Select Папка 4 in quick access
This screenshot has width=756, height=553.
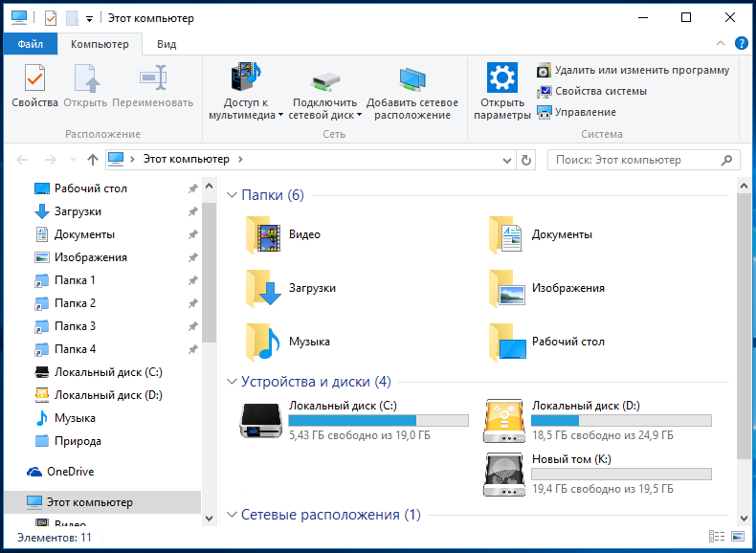(65, 349)
